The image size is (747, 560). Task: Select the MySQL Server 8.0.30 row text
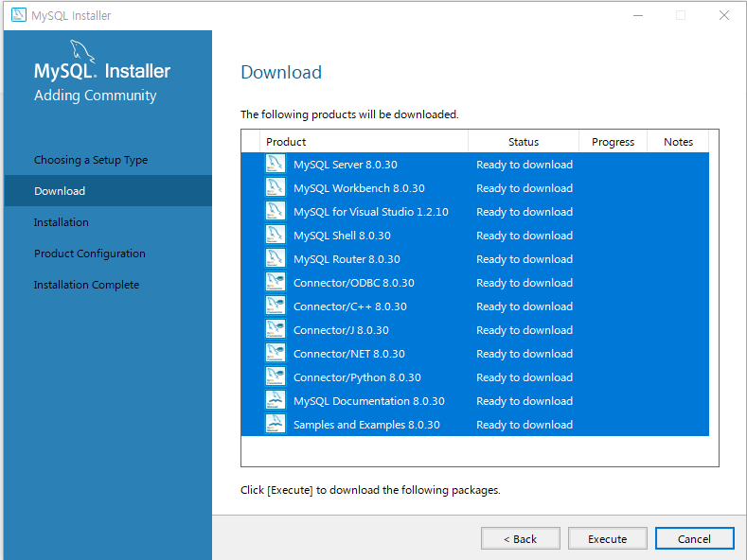pyautogui.click(x=346, y=165)
